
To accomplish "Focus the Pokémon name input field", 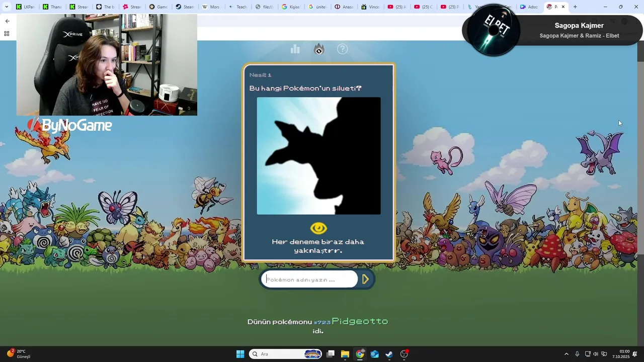I will (x=309, y=279).
